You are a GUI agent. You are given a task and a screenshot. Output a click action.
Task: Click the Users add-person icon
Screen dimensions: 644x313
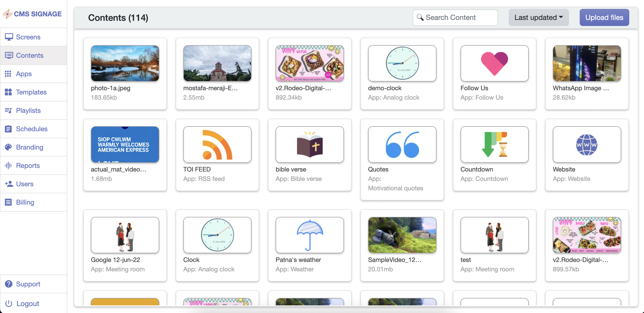coord(9,184)
